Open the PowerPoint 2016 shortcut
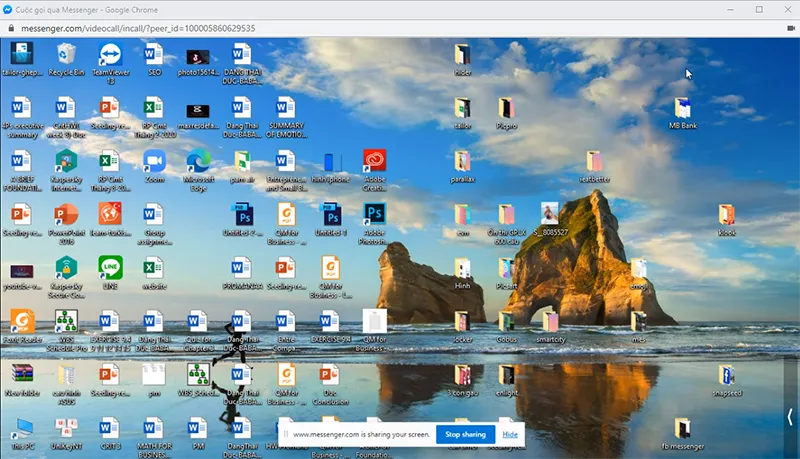This screenshot has width=800, height=459. [x=66, y=215]
